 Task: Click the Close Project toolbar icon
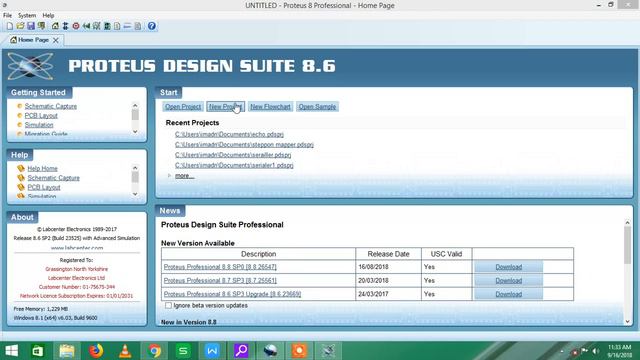point(42,26)
